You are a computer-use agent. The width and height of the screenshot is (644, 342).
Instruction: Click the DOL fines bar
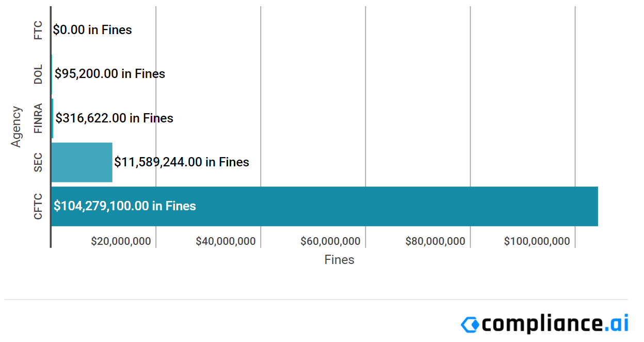pos(52,74)
